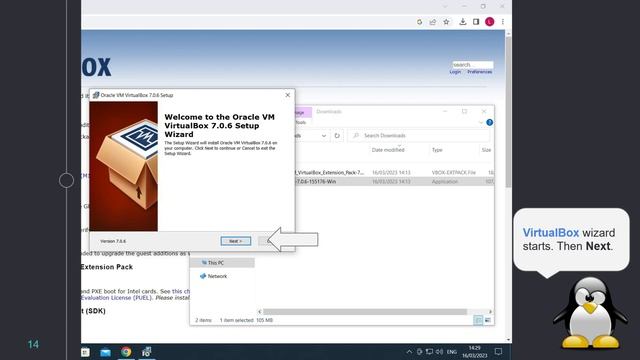Expand the Explorer address bar dropdown
The image size is (640, 360).
pos(324,136)
